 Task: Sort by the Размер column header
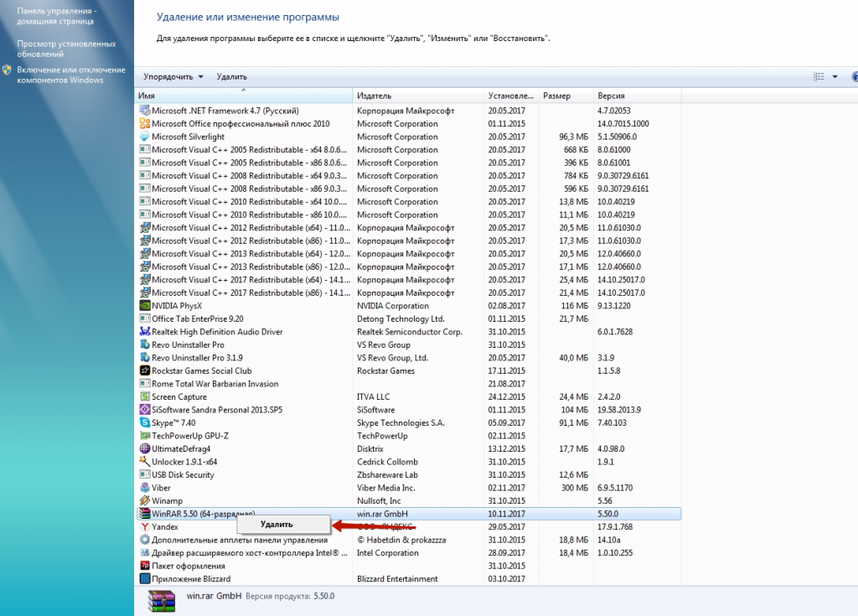coord(566,96)
